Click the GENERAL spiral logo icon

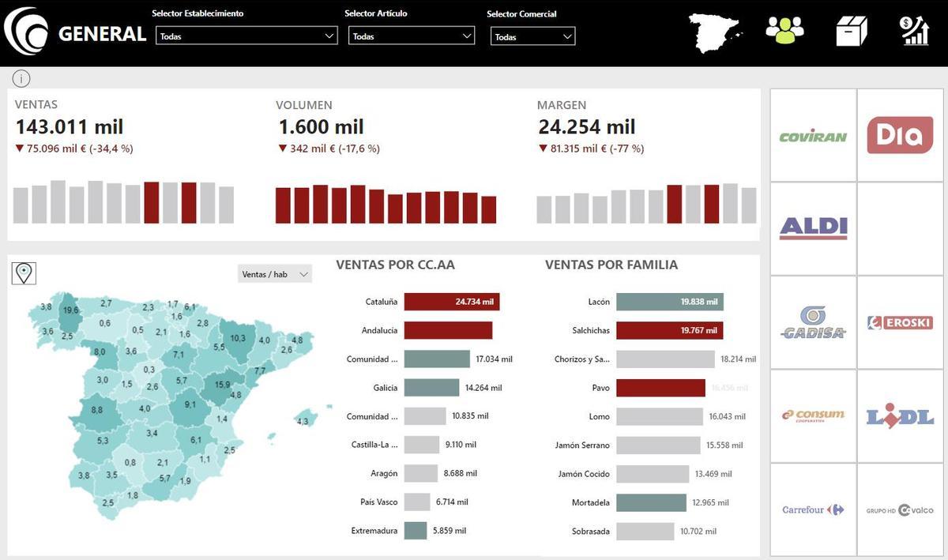[x=28, y=32]
